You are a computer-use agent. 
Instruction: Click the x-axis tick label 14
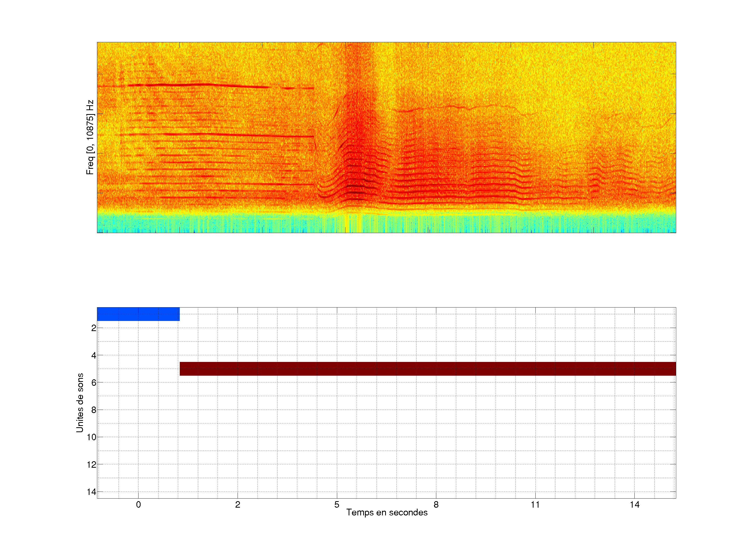[634, 505]
